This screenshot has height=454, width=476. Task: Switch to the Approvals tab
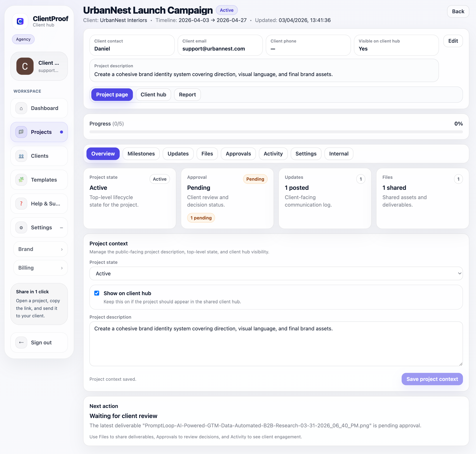[238, 154]
